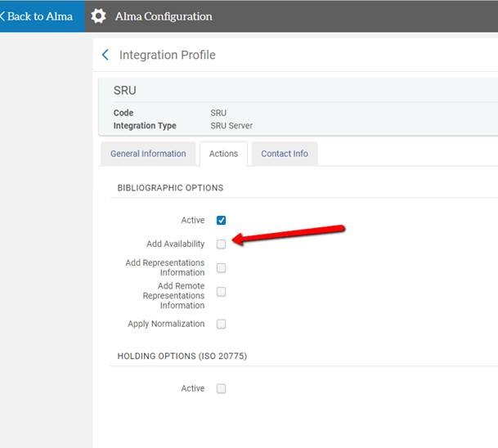
Task: Click the Alma Configuration title text
Action: (164, 16)
